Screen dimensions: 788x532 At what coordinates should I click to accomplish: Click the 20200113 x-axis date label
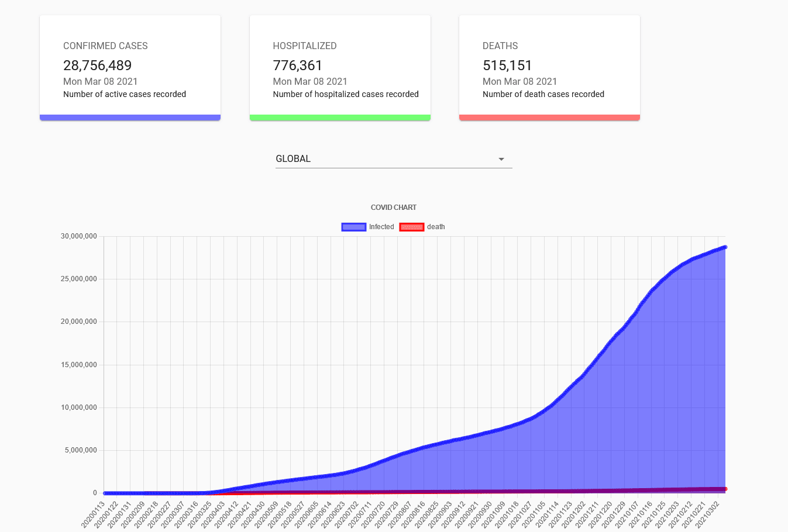93,514
